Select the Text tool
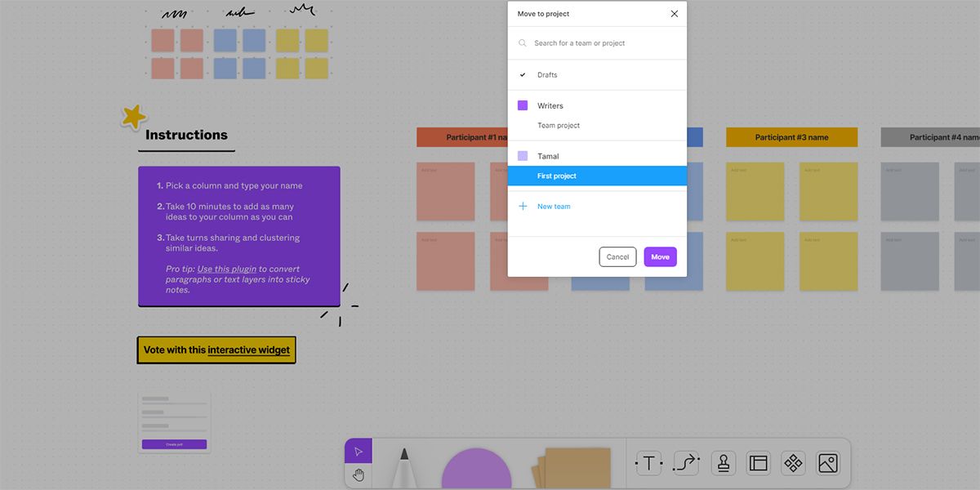Viewport: 980px width, 490px height. [x=648, y=464]
